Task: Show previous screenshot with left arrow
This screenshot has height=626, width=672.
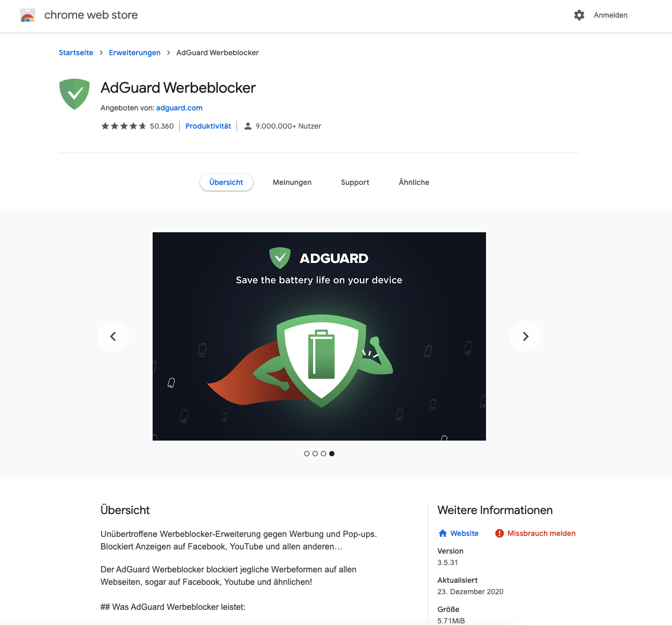Action: (113, 336)
